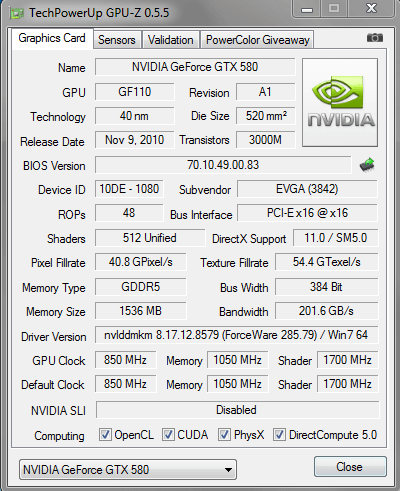
Task: Click the BIOS Version field
Action: (x=223, y=165)
